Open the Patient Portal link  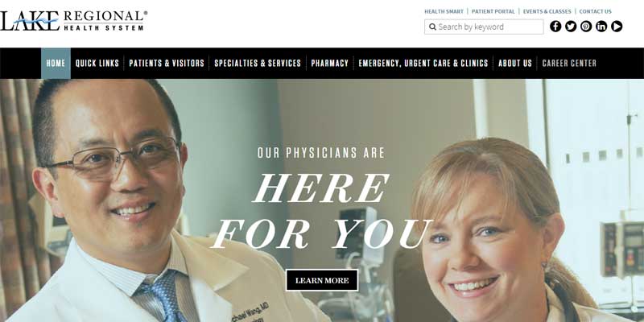tap(493, 11)
